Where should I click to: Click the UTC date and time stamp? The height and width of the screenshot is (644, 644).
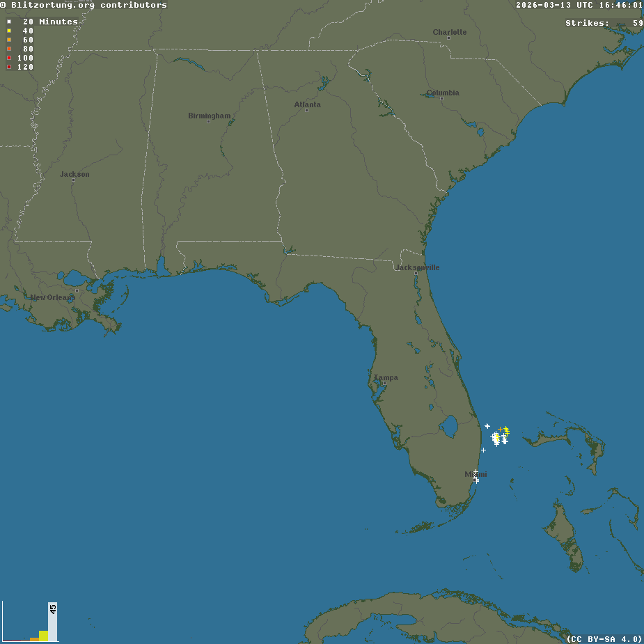coord(579,5)
